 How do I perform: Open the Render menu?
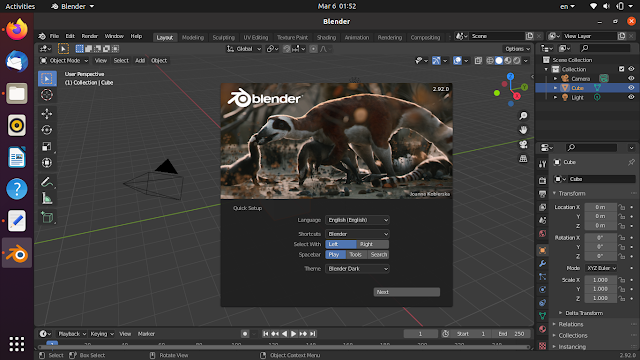(x=90, y=36)
